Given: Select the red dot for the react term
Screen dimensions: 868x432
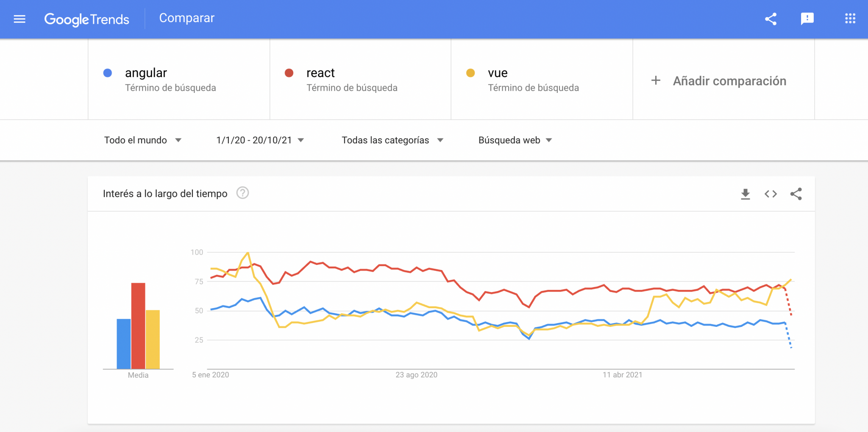Looking at the screenshot, I should tap(289, 72).
